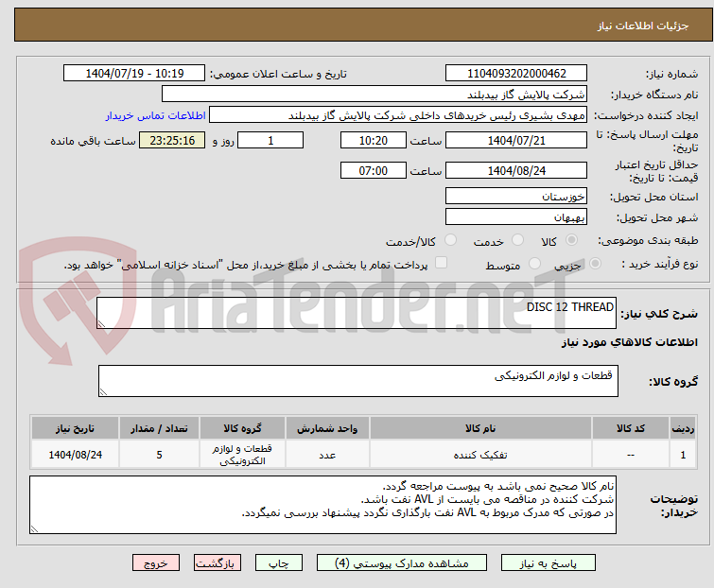Viewport: 714px width, 588px height.
Task: View attached documents (4) button
Action: 402,563
